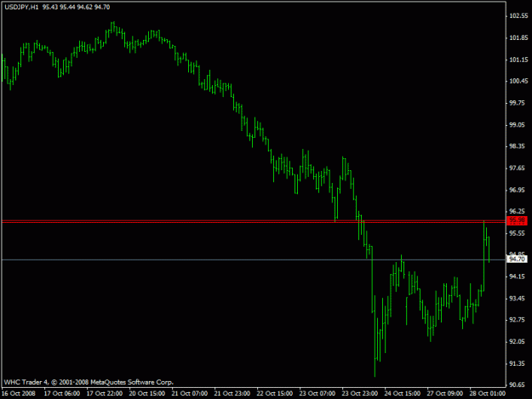The height and width of the screenshot is (399, 532).
Task: Click the 23 Oct 23:00 time label
Action: [360, 394]
